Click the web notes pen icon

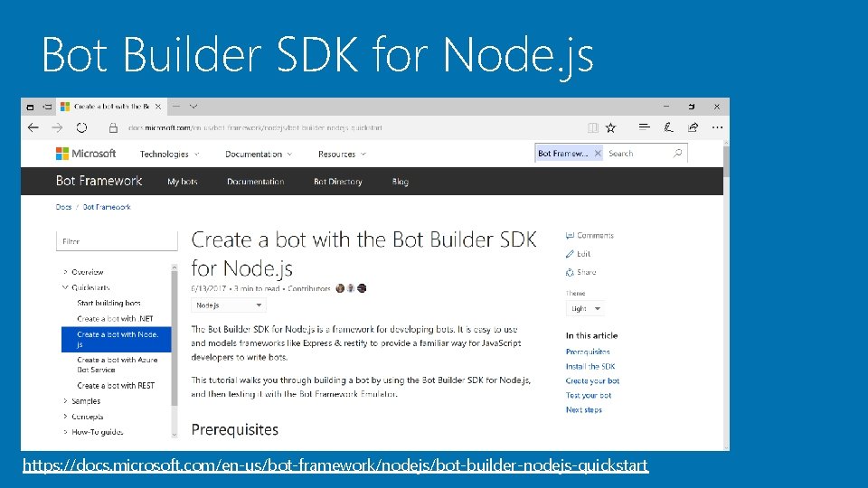click(x=669, y=127)
